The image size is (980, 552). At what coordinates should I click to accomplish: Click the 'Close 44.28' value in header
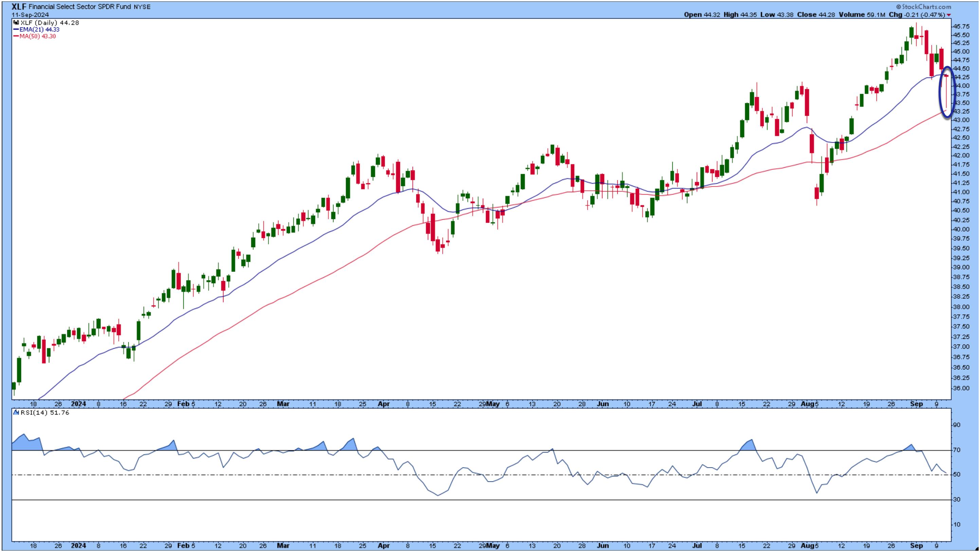[816, 15]
